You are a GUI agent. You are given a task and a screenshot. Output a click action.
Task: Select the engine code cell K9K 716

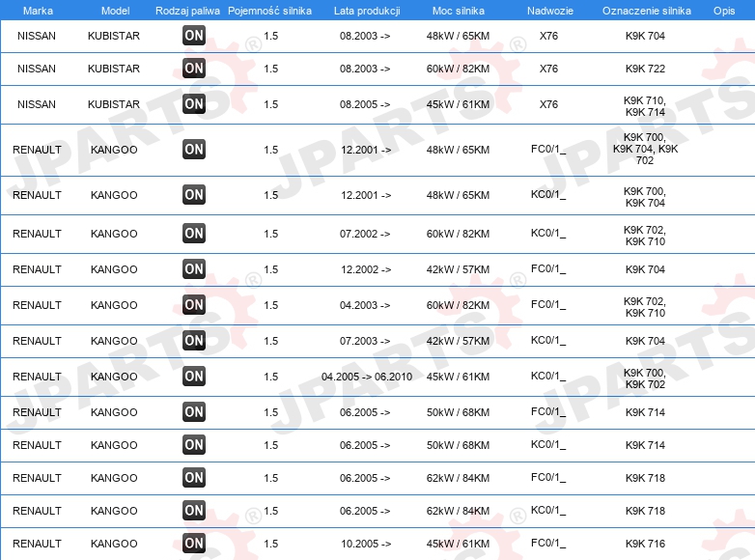tap(645, 544)
